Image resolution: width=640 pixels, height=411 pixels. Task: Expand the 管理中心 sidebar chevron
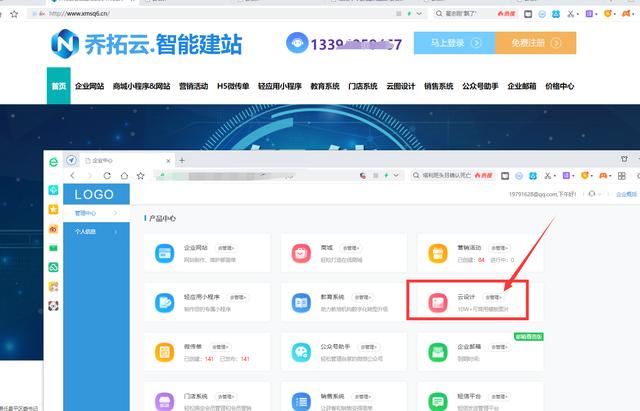[116, 213]
